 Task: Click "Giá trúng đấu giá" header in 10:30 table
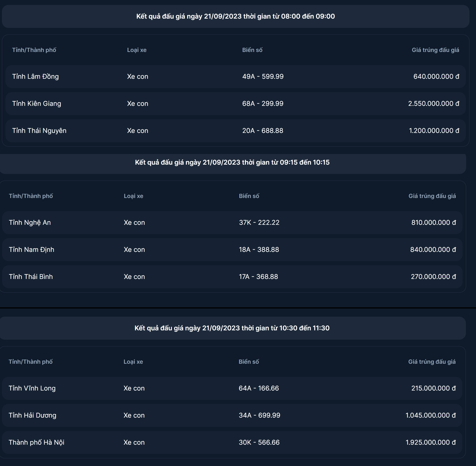click(432, 362)
